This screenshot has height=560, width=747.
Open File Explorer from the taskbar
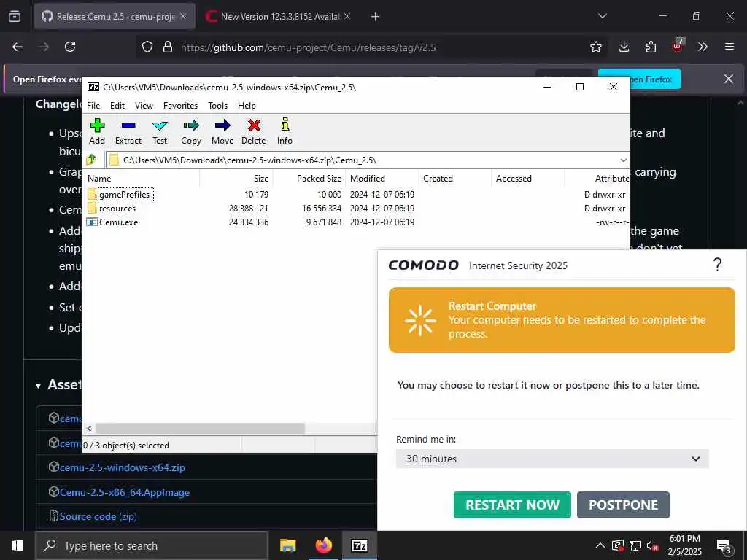(x=287, y=545)
